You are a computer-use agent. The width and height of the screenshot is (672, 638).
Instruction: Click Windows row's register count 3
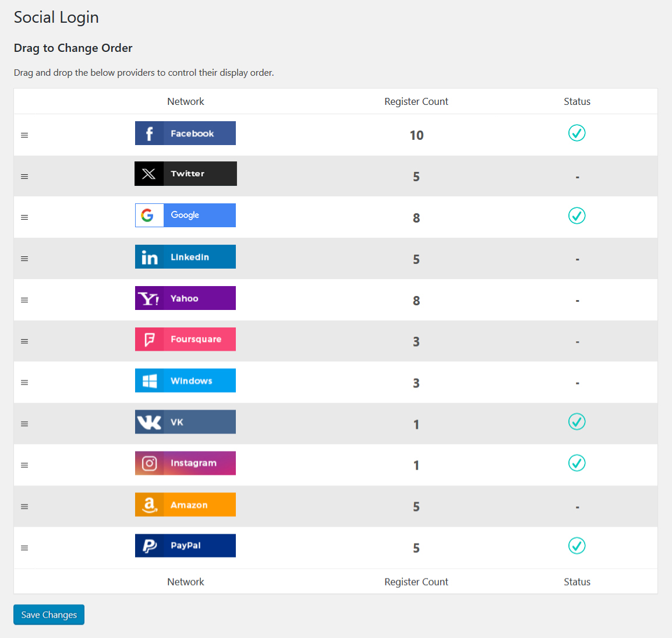click(x=416, y=383)
